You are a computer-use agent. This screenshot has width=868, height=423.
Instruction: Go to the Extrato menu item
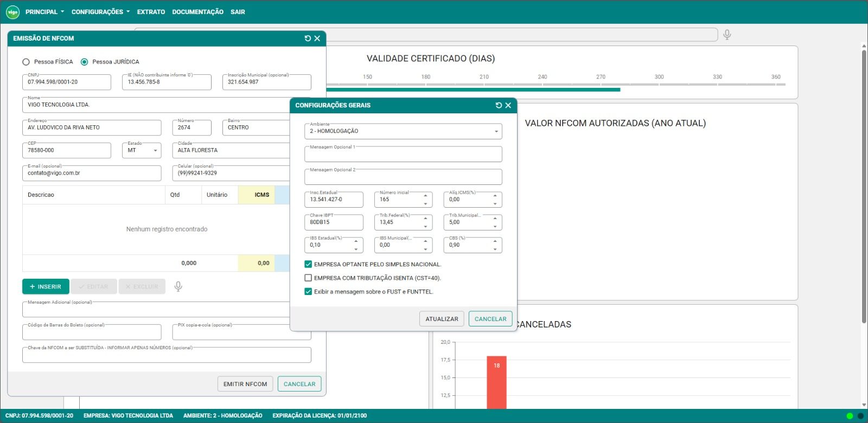pyautogui.click(x=151, y=12)
